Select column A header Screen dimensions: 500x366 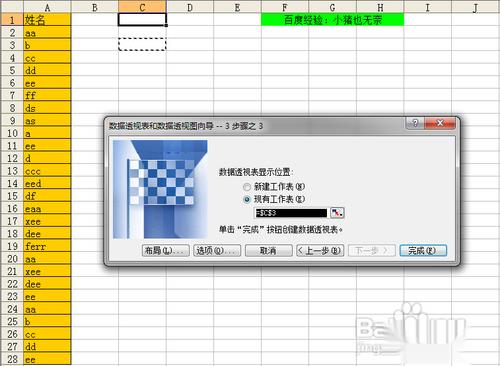click(x=47, y=7)
